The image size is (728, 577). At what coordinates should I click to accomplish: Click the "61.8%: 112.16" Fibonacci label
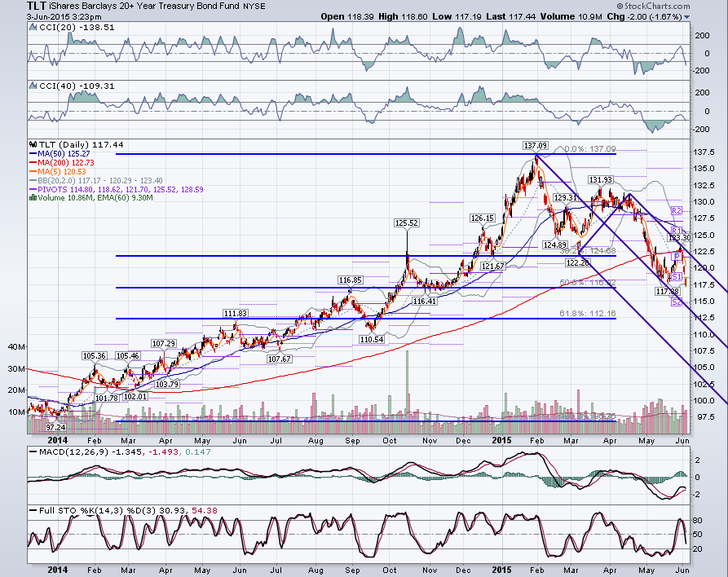pos(588,314)
